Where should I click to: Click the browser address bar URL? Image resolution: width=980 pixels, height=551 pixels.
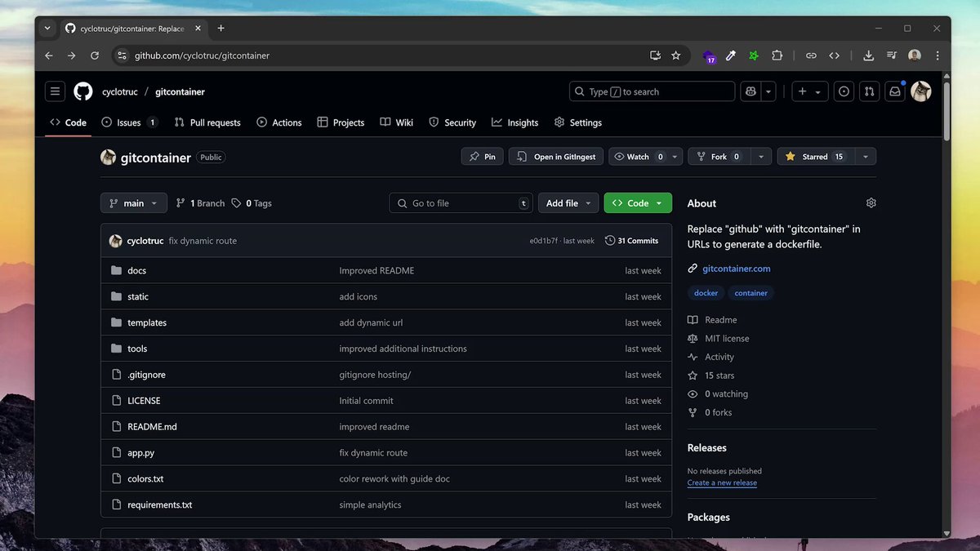coord(202,56)
